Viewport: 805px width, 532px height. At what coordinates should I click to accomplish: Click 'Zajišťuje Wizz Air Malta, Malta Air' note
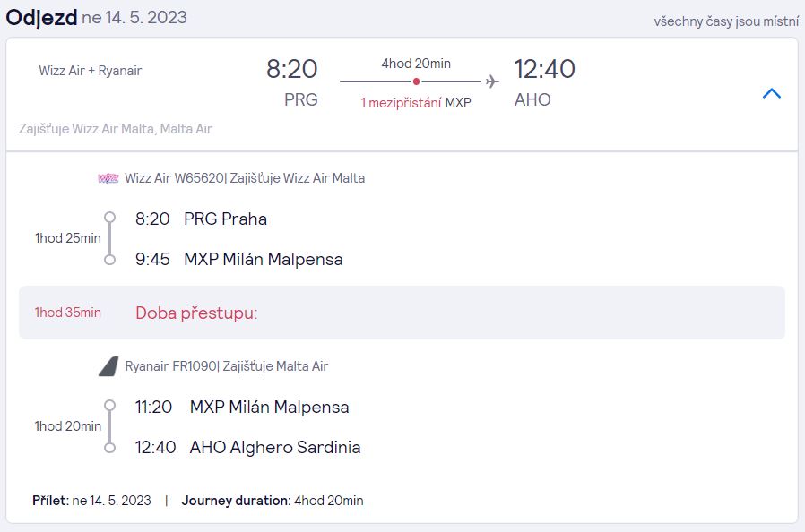pyautogui.click(x=116, y=129)
